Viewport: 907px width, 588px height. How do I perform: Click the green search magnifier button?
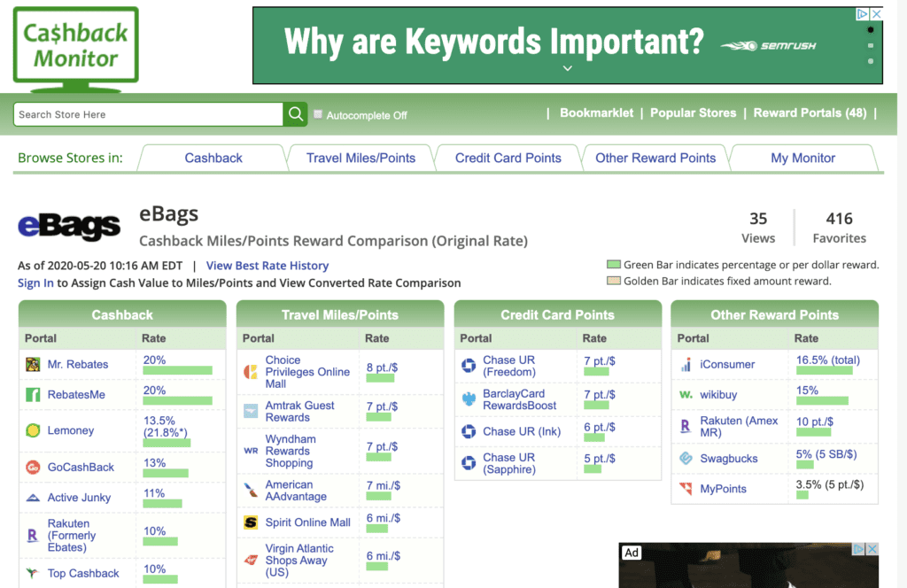tap(296, 114)
